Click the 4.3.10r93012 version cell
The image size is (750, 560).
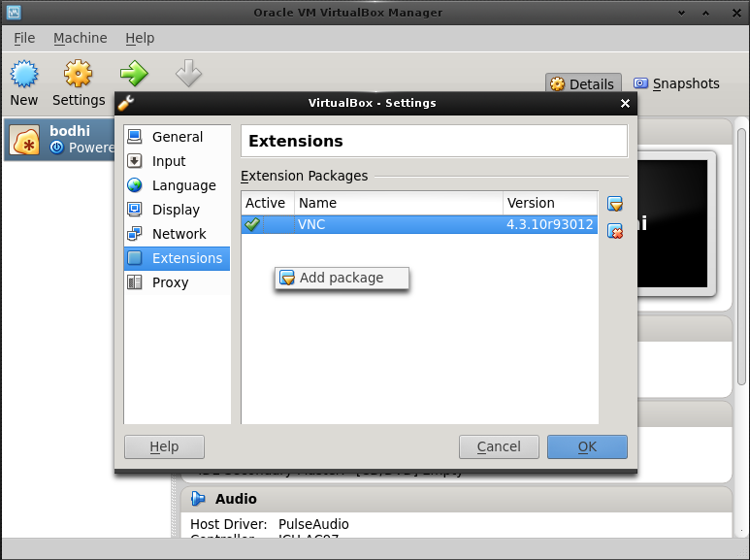click(550, 224)
